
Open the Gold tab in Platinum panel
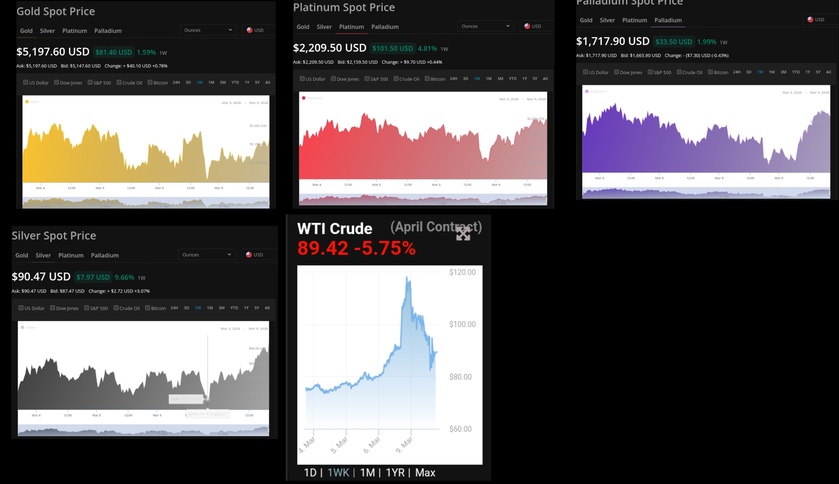pyautogui.click(x=301, y=27)
